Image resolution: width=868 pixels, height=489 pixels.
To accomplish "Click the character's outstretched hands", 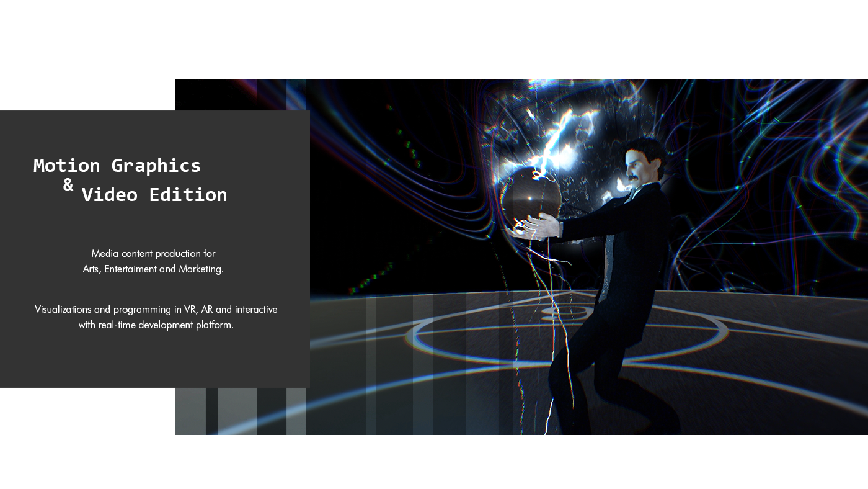I will 533,228.
